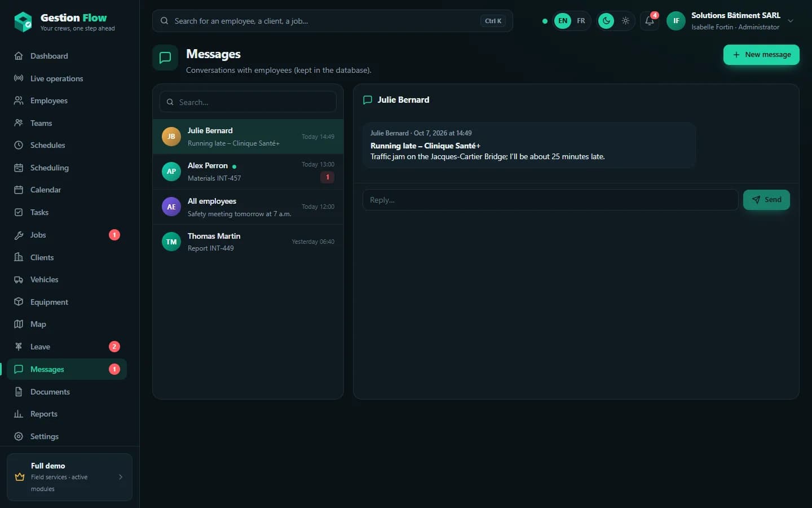Focus the conversation Search field
Image resolution: width=812 pixels, height=508 pixels.
[x=248, y=102]
